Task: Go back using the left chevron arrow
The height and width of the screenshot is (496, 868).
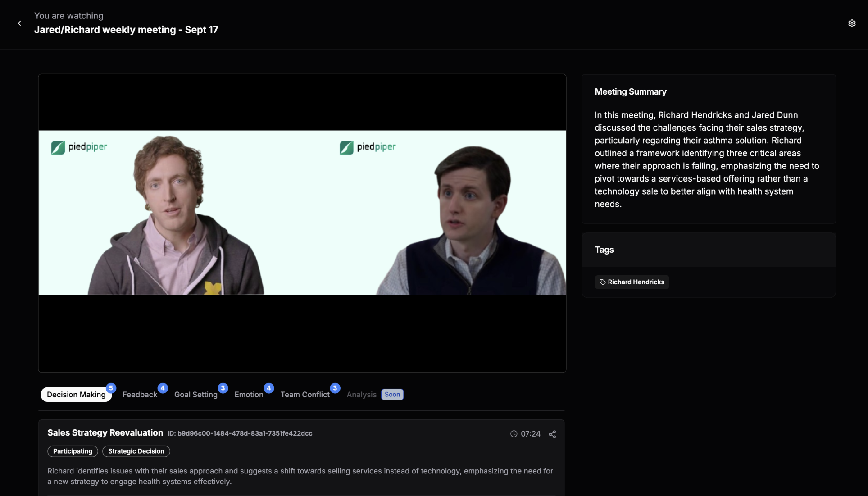Action: [19, 23]
